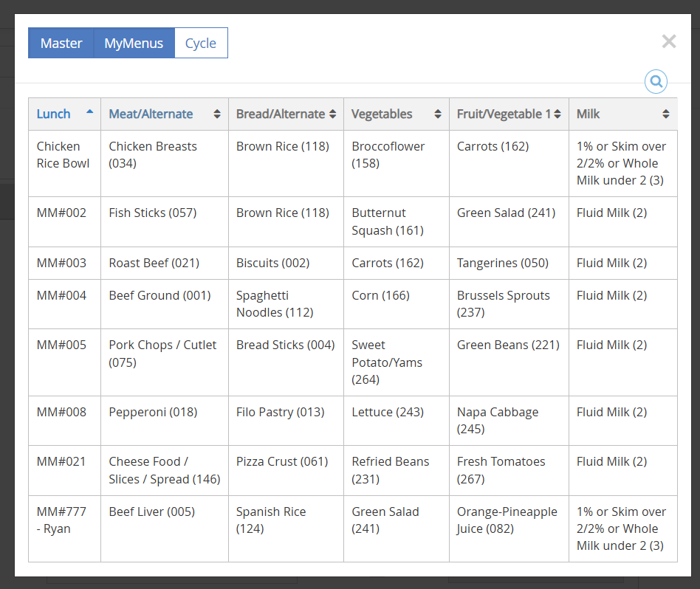Viewport: 700px width, 589px height.
Task: Click Vegetables column sort arrows
Action: point(438,114)
